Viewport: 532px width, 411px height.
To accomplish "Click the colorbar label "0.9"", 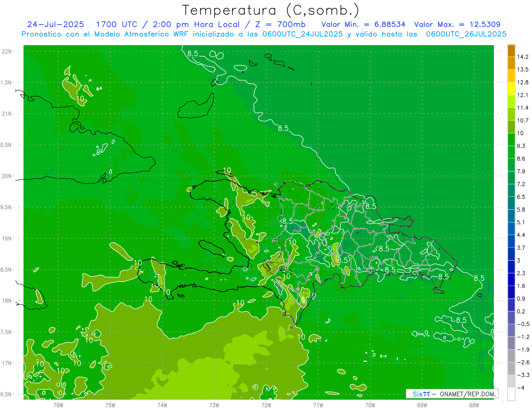I will tap(521, 299).
